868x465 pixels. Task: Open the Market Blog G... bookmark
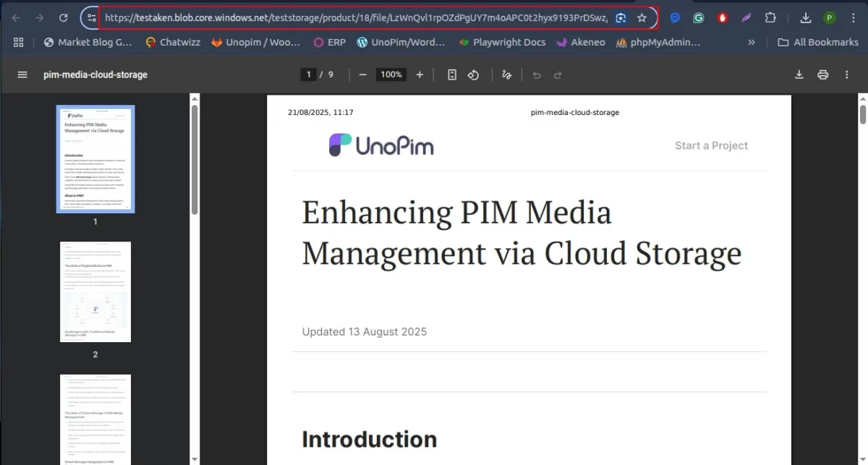pyautogui.click(x=88, y=42)
